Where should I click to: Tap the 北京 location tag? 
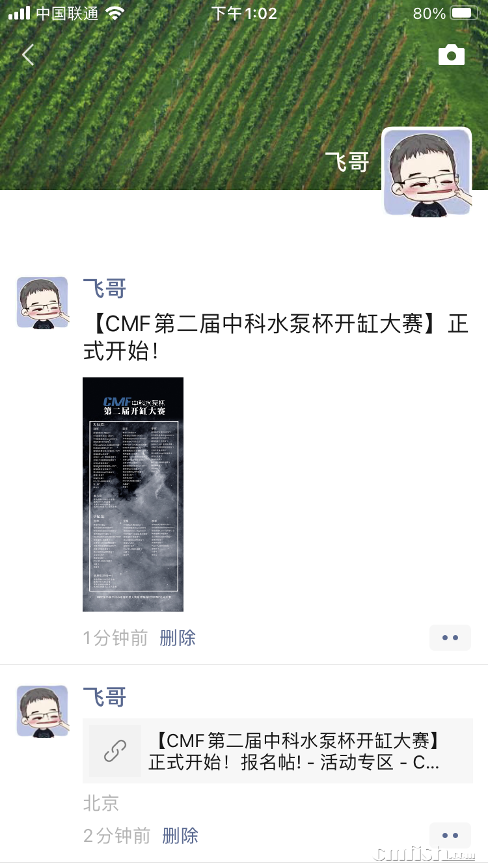(x=101, y=803)
